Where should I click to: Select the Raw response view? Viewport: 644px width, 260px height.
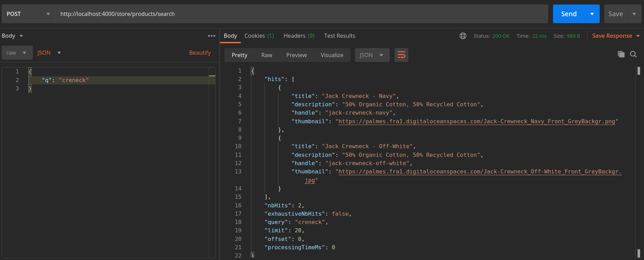[266, 55]
